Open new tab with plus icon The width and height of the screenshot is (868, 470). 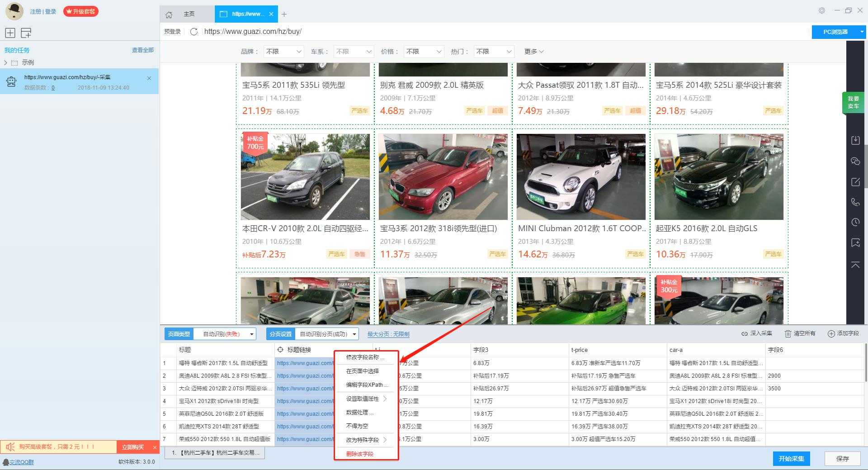(x=284, y=14)
